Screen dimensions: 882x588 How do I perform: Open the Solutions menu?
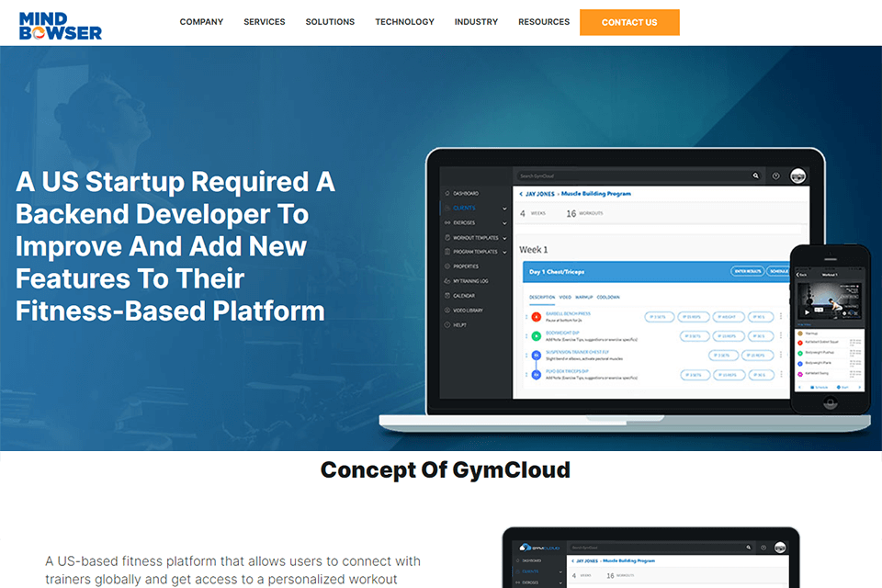click(330, 22)
